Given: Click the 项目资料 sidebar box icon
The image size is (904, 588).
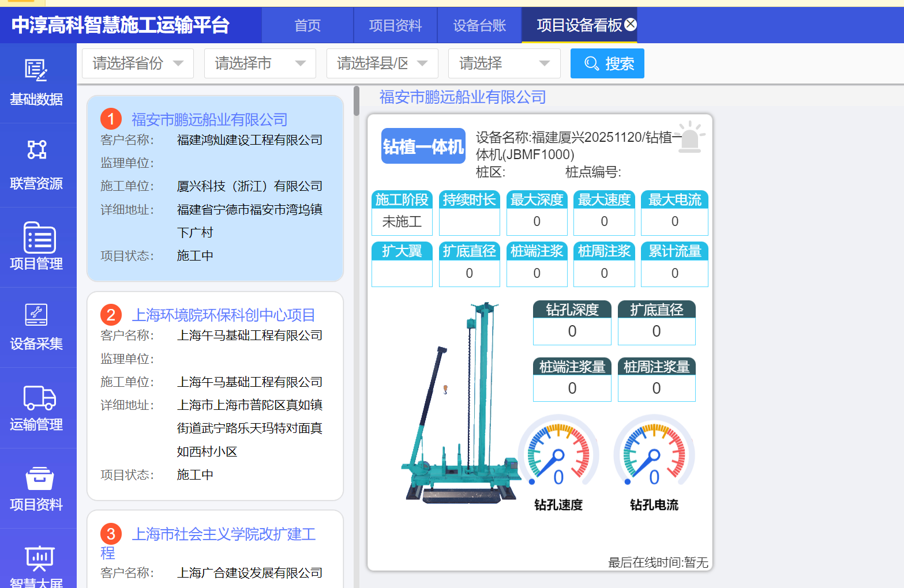Looking at the screenshot, I should [x=39, y=478].
